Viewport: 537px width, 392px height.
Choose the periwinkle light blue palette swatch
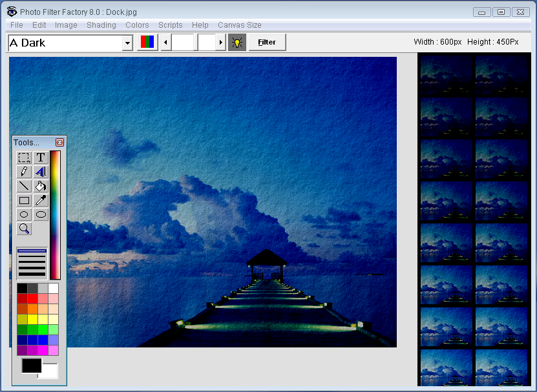(x=53, y=340)
